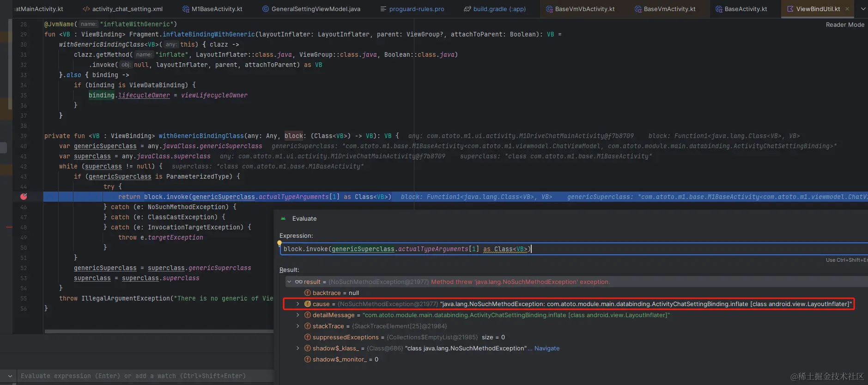
Task: Expand the cause node
Action: 298,304
